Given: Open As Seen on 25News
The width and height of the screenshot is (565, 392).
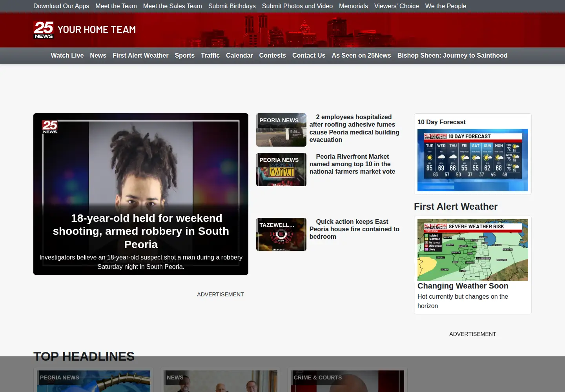Looking at the screenshot, I should (x=361, y=56).
